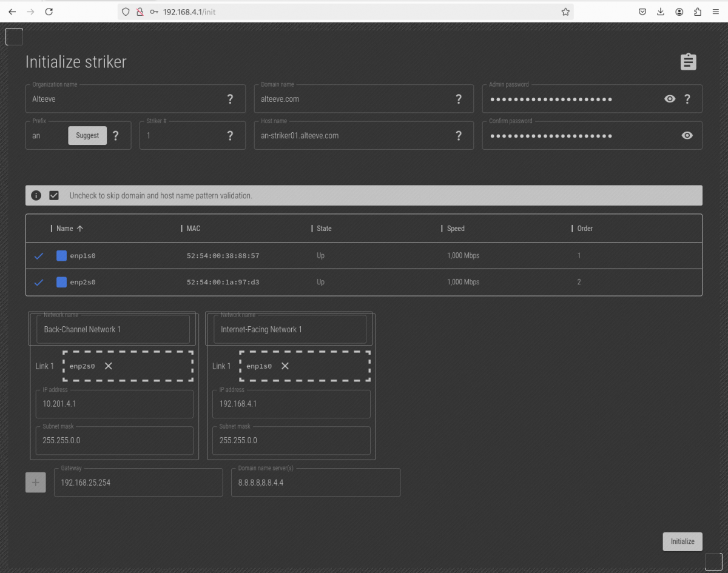Open help for Host name field

coord(459,136)
